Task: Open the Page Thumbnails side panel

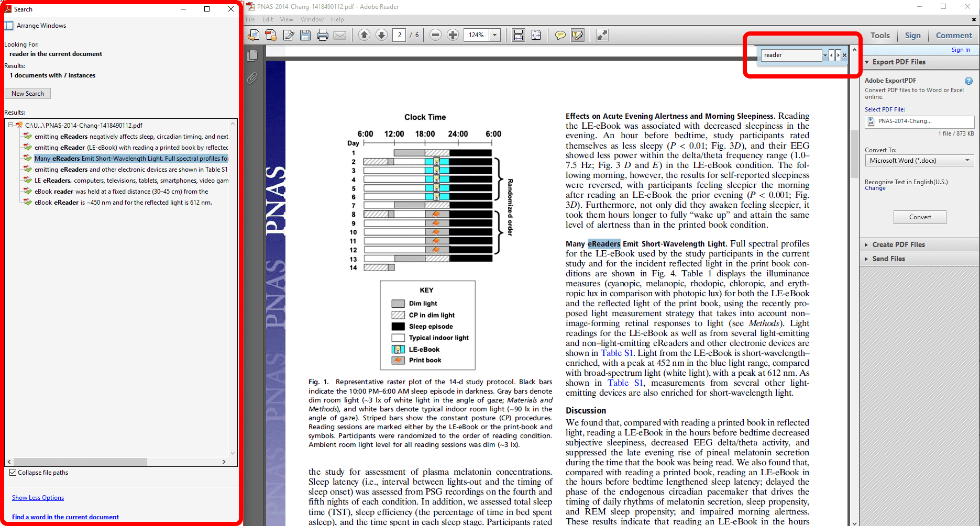Action: (x=252, y=55)
